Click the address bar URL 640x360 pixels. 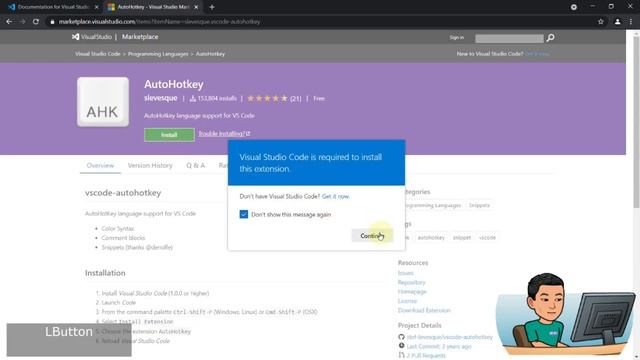click(159, 22)
